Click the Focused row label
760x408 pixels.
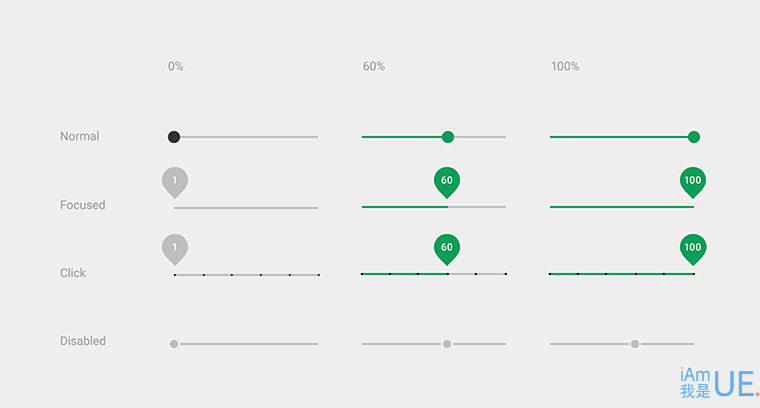point(82,205)
